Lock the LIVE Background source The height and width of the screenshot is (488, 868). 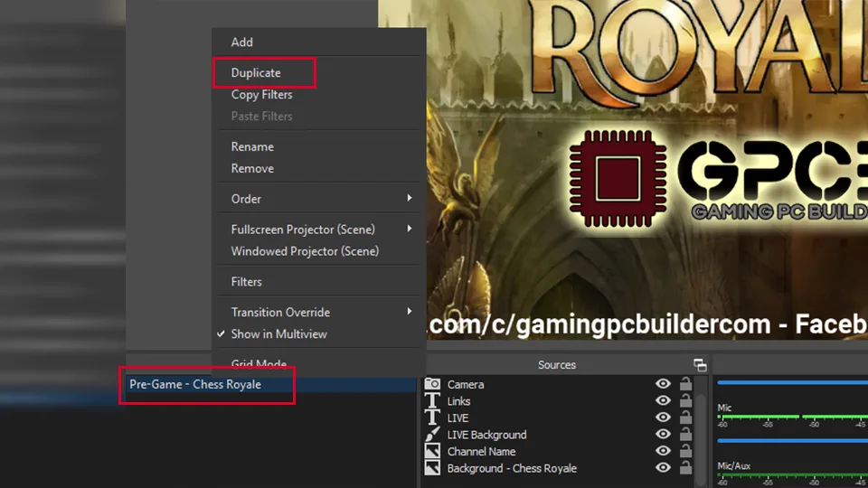point(685,434)
